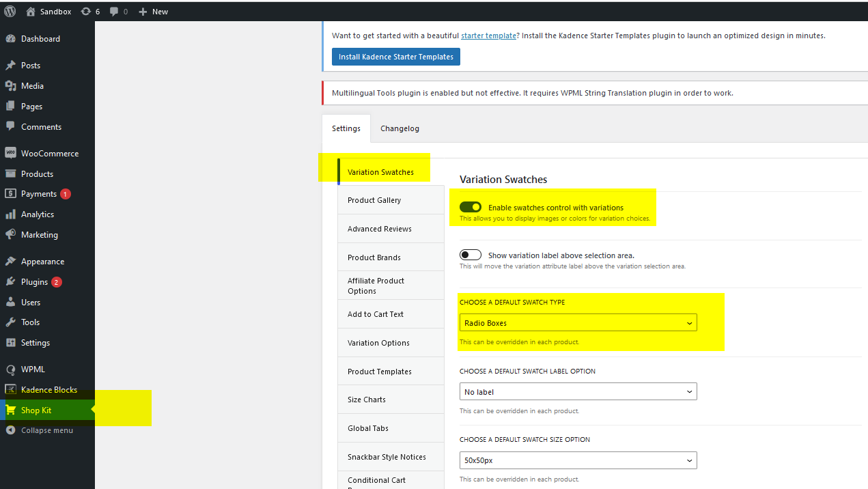Open the Pages menu label
868x489 pixels.
(31, 107)
